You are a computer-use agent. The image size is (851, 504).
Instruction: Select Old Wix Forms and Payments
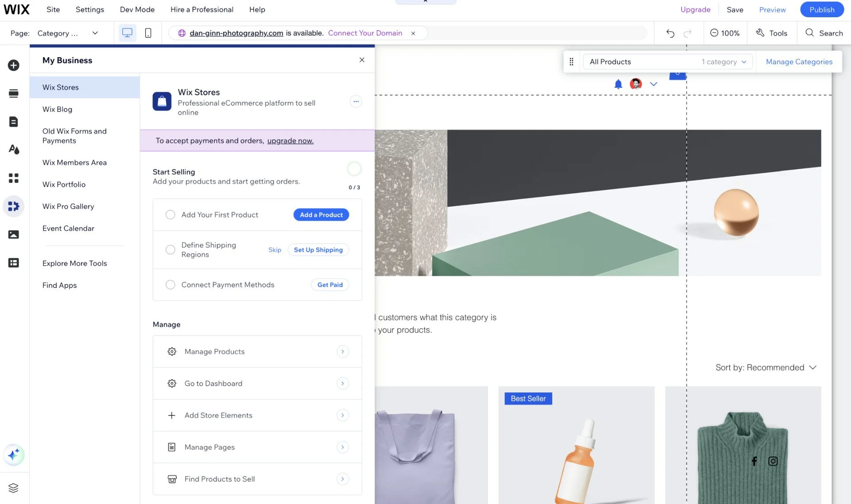point(85,136)
